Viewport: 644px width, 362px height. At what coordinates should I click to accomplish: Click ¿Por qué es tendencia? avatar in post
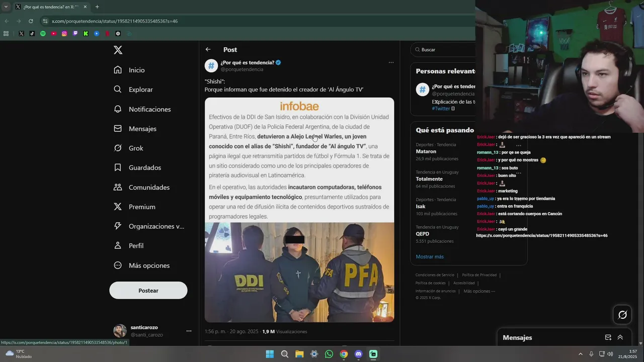[x=211, y=65]
